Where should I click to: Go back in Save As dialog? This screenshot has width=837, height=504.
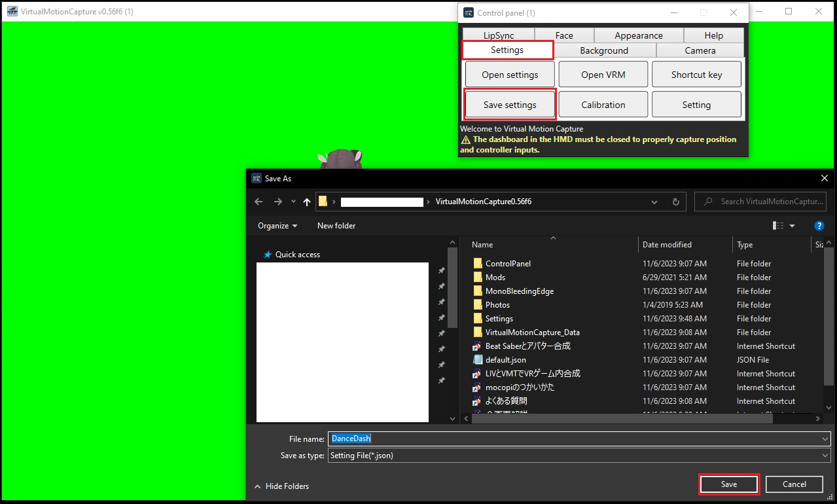tap(258, 202)
